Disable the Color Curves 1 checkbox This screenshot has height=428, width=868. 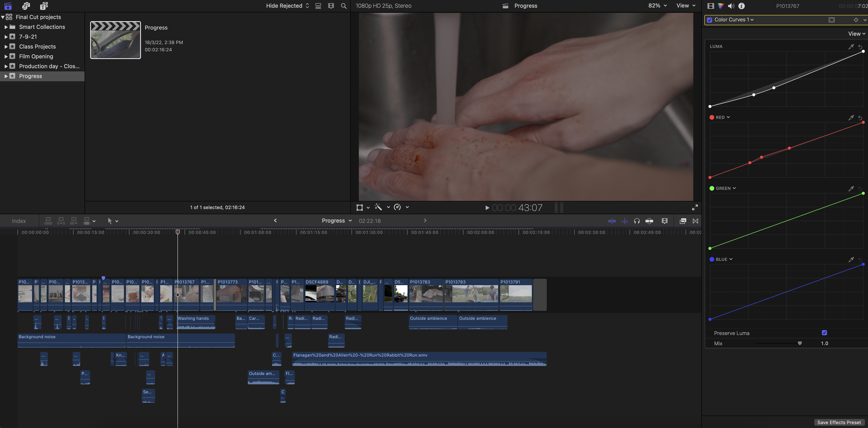click(x=710, y=20)
